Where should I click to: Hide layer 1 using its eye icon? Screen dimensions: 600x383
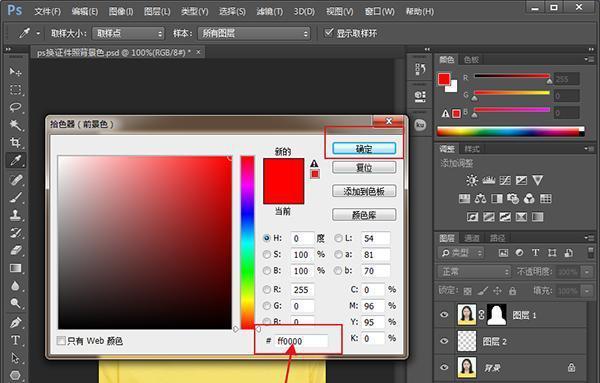[x=444, y=315]
